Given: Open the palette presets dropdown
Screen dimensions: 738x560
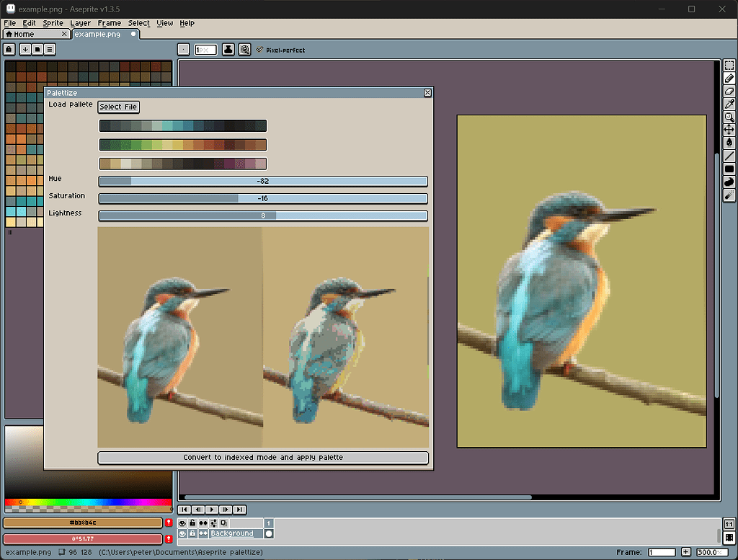Looking at the screenshot, I should pos(37,50).
